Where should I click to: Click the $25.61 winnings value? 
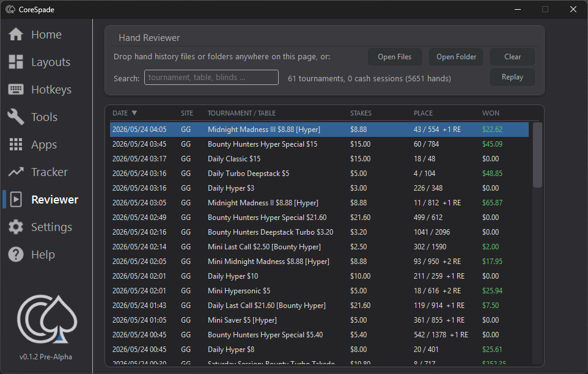pyautogui.click(x=492, y=350)
